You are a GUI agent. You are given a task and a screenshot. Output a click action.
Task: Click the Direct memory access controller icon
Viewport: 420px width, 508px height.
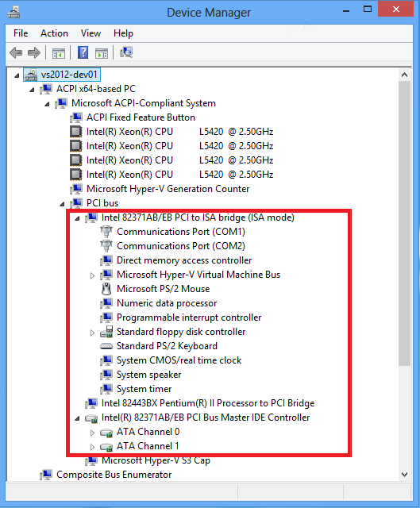(106, 260)
